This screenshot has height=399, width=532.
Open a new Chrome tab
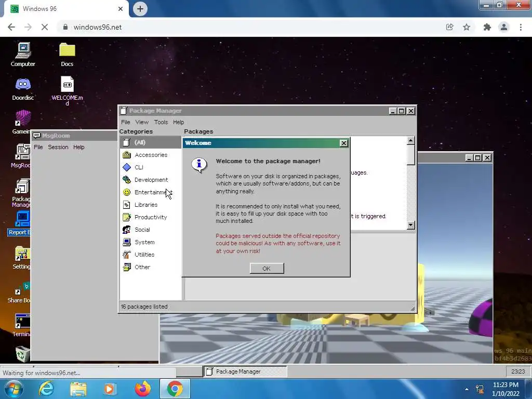[x=140, y=9]
